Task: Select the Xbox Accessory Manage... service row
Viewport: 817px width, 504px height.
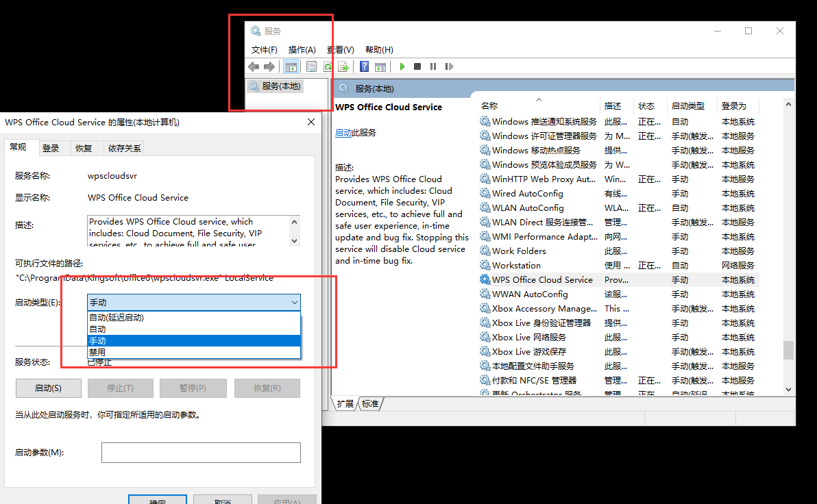Action: click(618, 309)
